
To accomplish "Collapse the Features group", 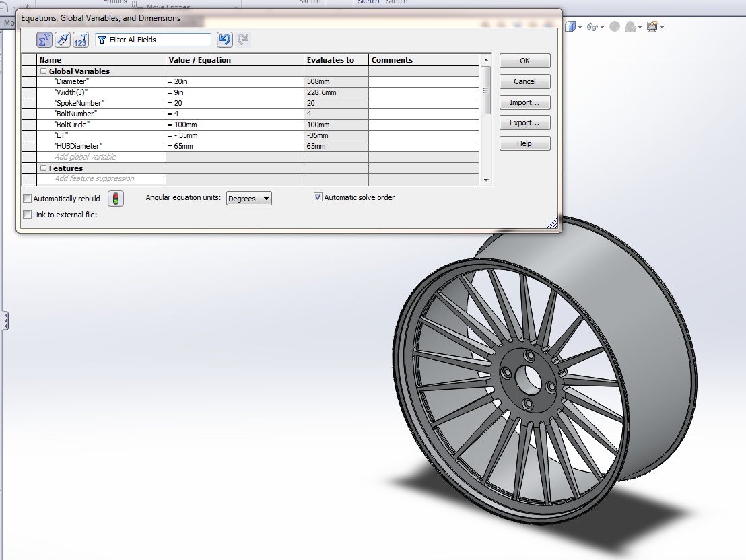I will [43, 168].
